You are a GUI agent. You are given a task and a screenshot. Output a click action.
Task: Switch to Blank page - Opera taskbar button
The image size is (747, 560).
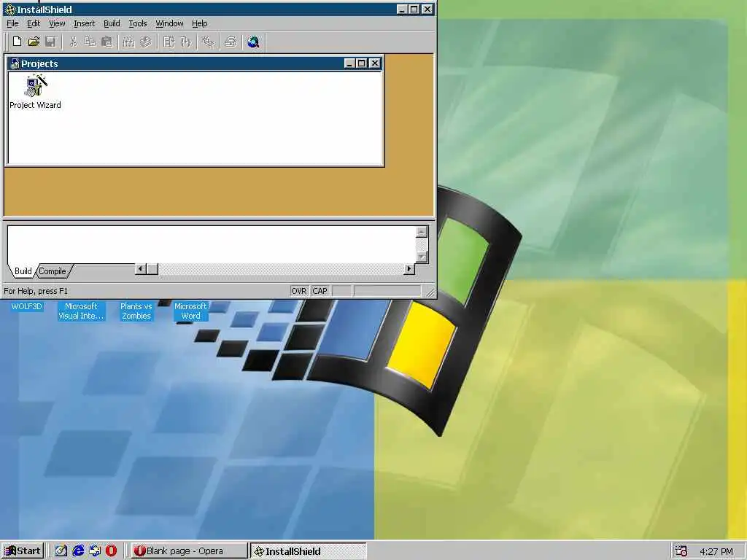[189, 551]
